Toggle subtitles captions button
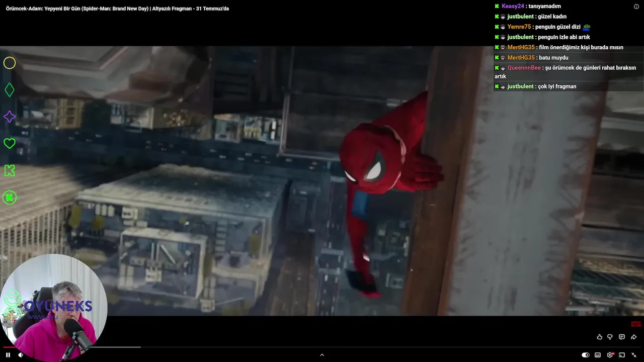This screenshot has width=644, height=362. coord(598,355)
